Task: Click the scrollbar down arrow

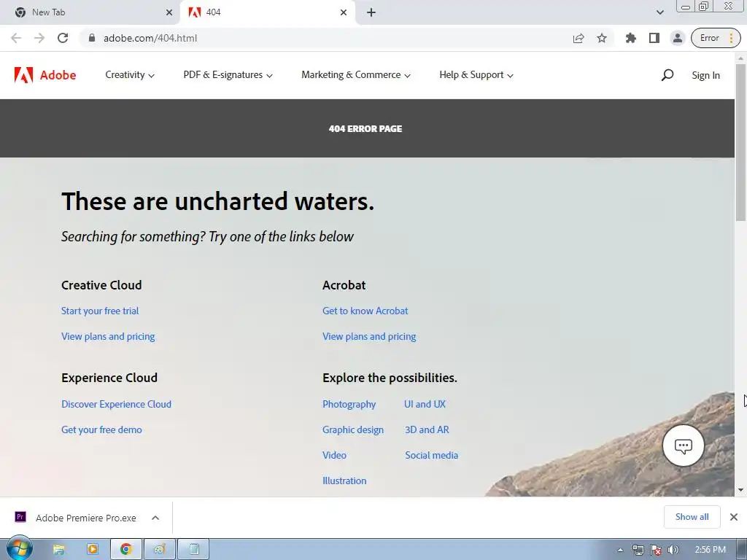Action: click(740, 490)
